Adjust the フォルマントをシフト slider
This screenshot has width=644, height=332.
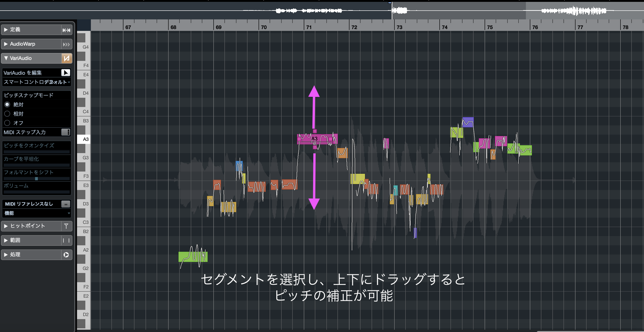point(36,179)
